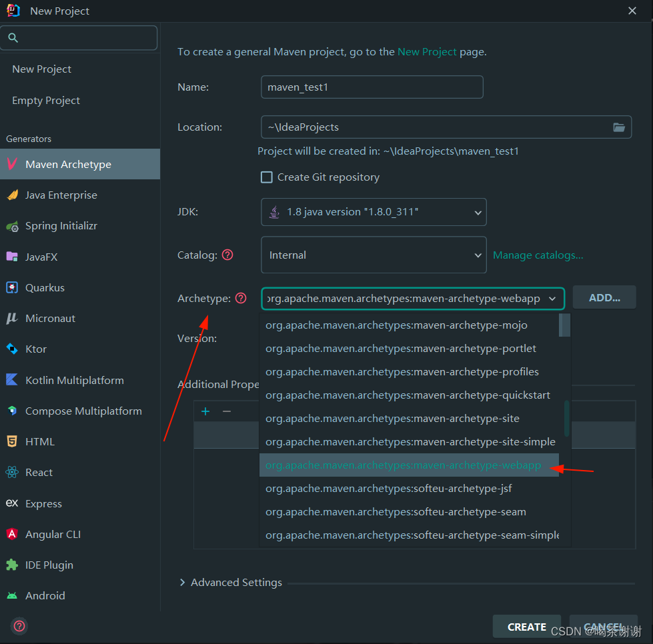Click the Kotlin Multiplatform icon

pos(12,379)
